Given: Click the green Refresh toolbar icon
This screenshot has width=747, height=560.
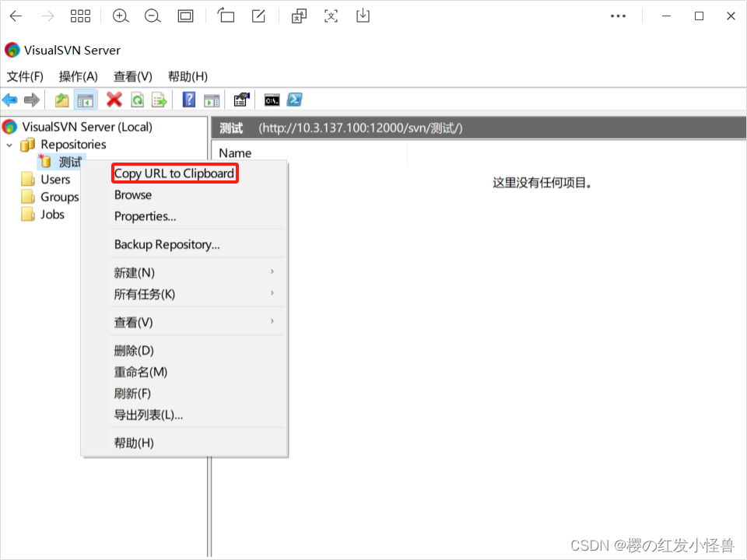Looking at the screenshot, I should click(x=137, y=100).
